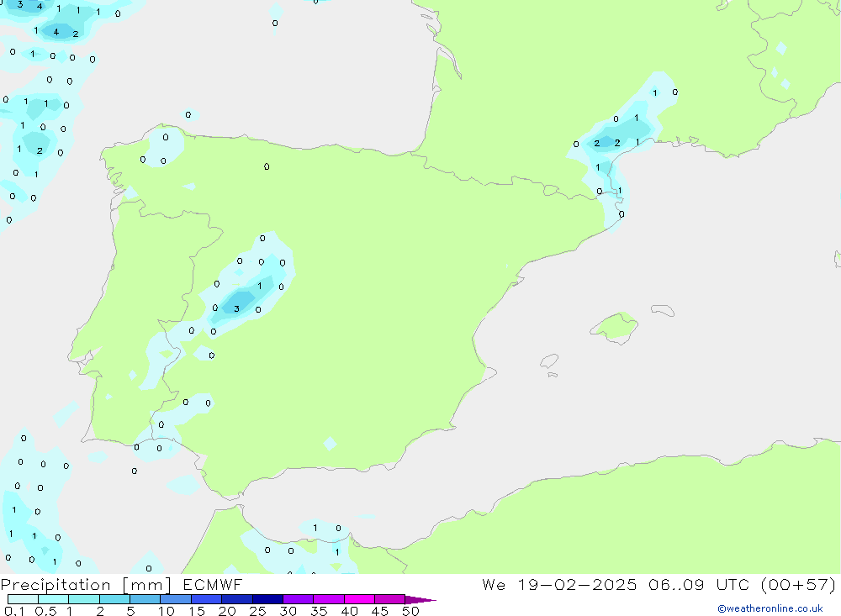Screen dimensions: 841x616
Task: Click the above-50 arrow tip of legend
Action: [420, 599]
